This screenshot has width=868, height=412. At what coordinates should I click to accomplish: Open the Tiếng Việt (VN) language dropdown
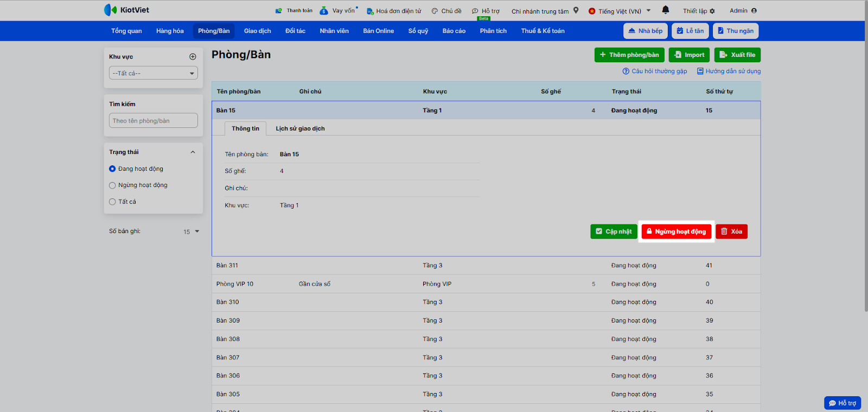pos(620,11)
